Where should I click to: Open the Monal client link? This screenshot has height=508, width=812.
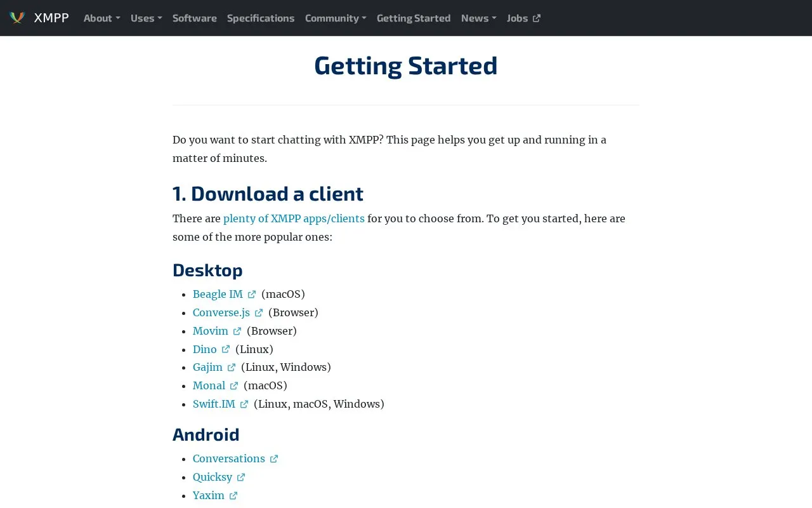tap(209, 385)
